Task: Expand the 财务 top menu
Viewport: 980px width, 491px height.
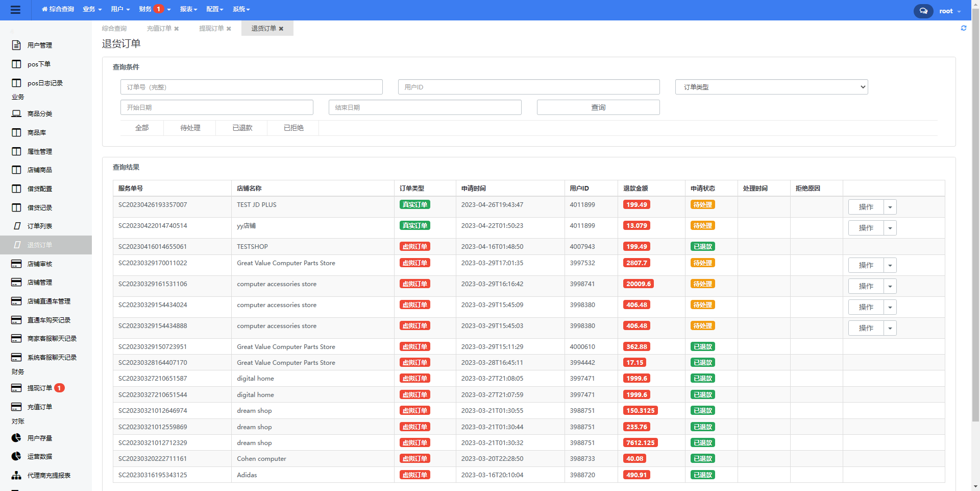Action: pos(155,9)
